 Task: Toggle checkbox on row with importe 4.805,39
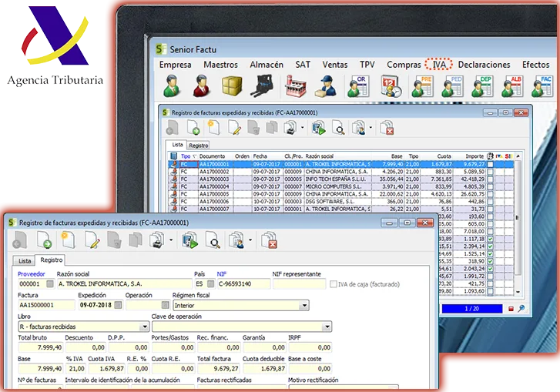(x=491, y=186)
